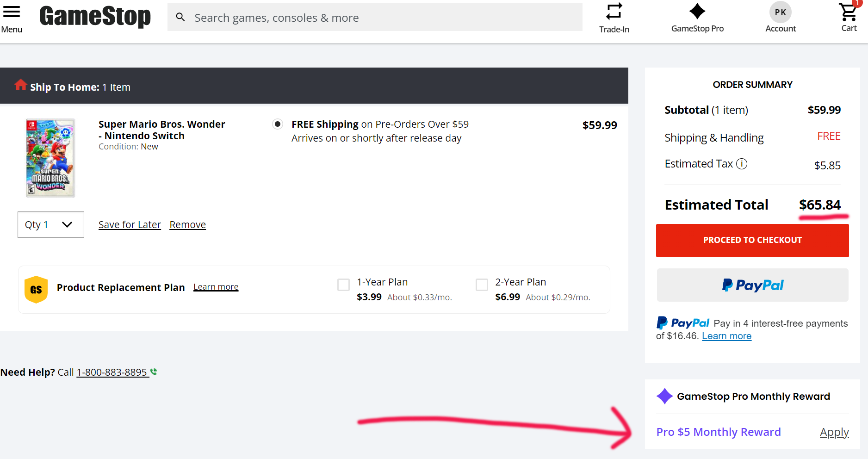Click the Subtotal $59.99 value

(824, 110)
